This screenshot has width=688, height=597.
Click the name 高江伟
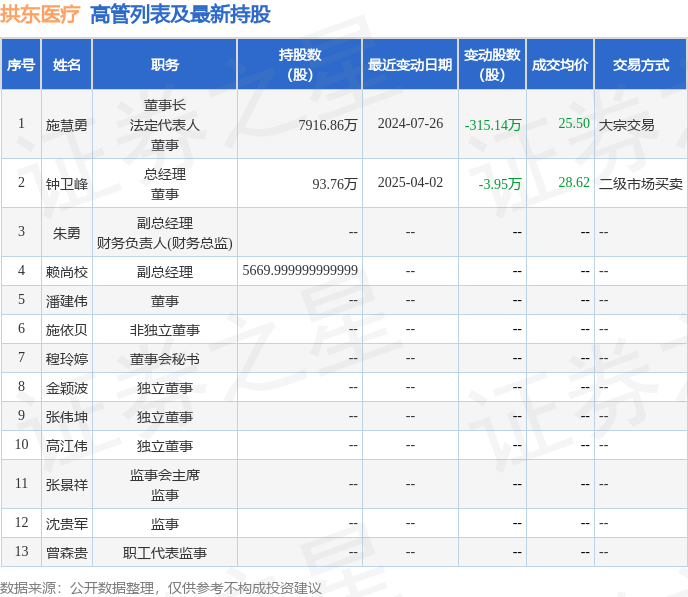point(67,446)
